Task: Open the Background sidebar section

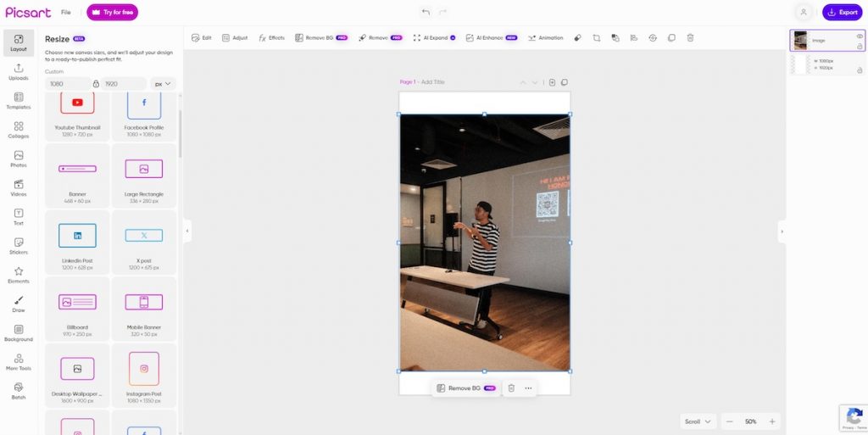Action: [19, 333]
